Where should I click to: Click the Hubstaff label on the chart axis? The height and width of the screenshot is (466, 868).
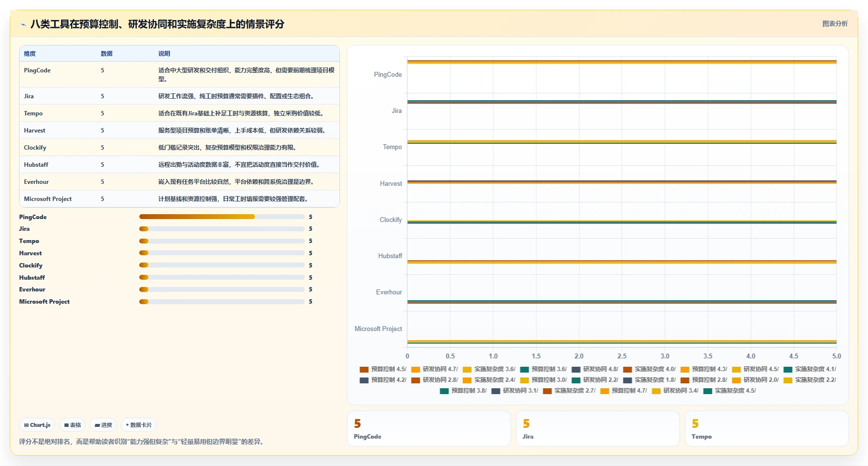click(x=390, y=256)
